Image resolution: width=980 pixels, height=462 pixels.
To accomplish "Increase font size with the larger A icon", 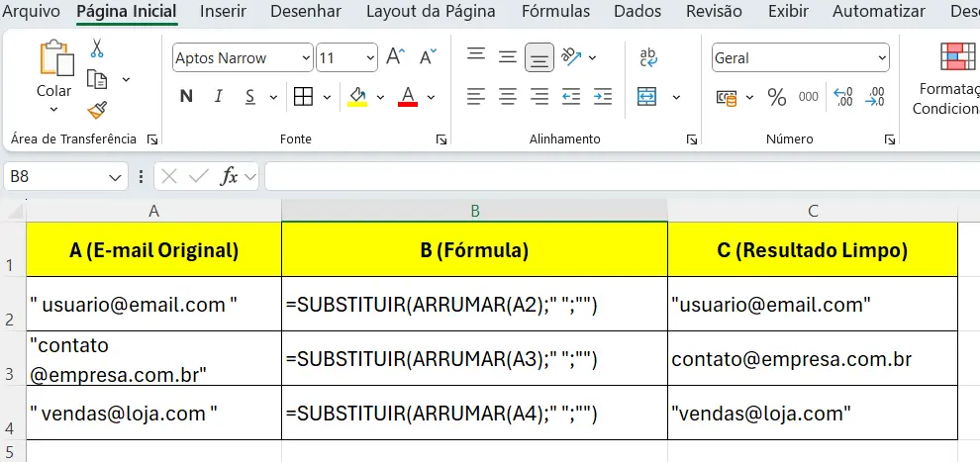I will (x=395, y=57).
